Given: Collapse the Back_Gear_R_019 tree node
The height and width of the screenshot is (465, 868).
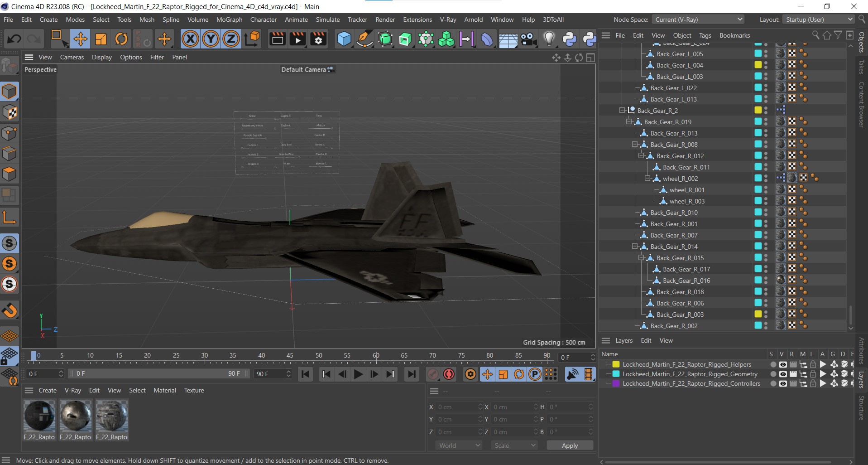Looking at the screenshot, I should pyautogui.click(x=629, y=121).
